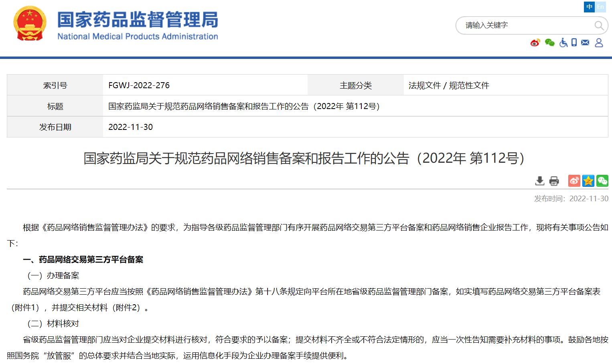This screenshot has height=364, width=612.
Task: Click the 国家药品监督管理局 site title
Action: click(138, 20)
